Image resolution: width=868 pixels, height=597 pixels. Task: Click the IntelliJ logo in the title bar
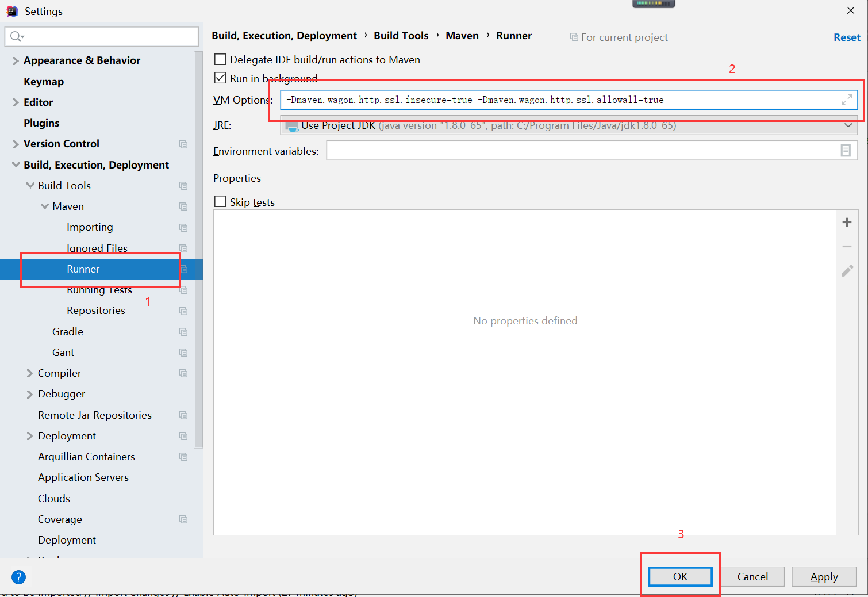[x=11, y=10]
